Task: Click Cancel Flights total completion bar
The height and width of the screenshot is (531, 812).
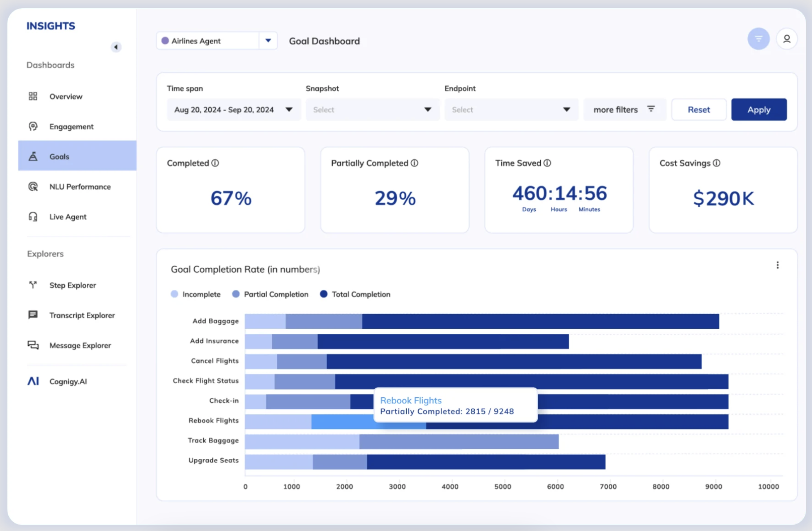Action: click(x=514, y=361)
